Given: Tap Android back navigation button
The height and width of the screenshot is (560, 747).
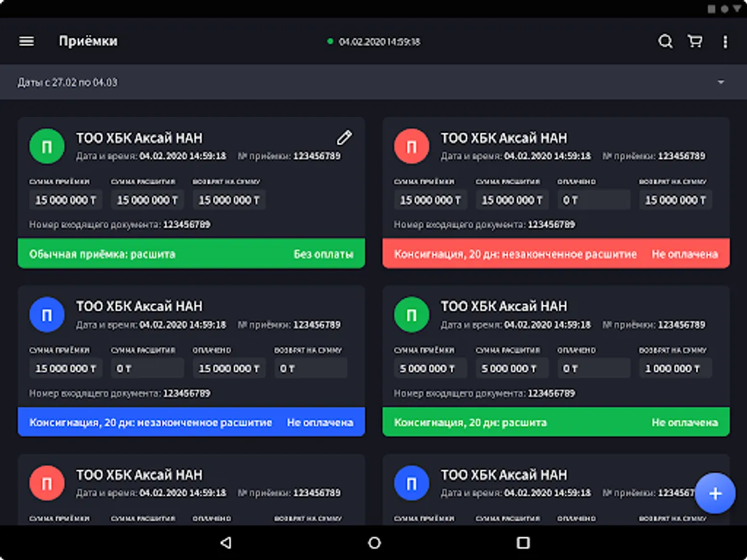Looking at the screenshot, I should coord(225,543).
